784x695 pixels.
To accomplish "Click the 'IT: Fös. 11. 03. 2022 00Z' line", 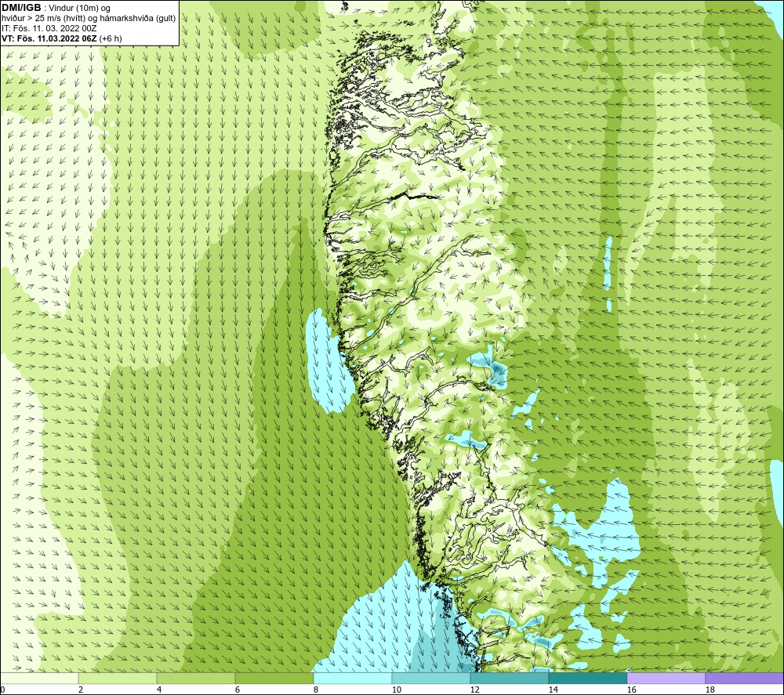I will 49,28.
